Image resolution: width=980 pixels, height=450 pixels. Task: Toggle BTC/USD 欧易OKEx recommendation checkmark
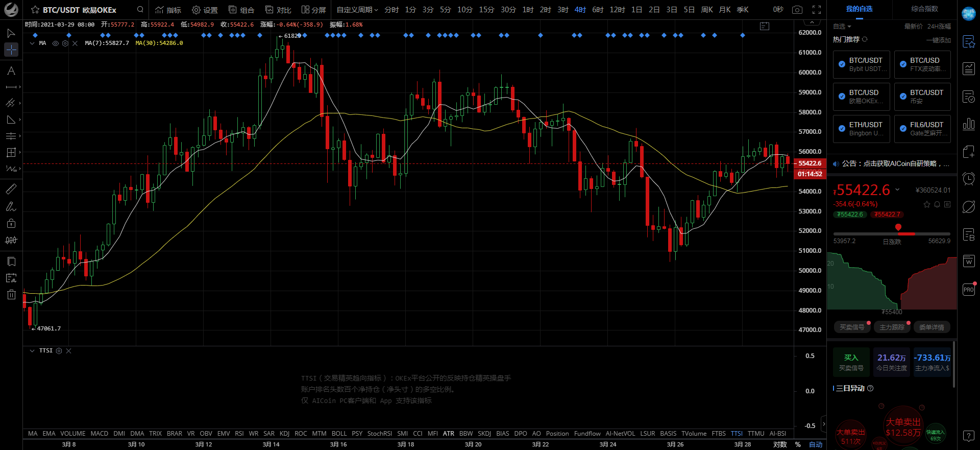pyautogui.click(x=842, y=97)
